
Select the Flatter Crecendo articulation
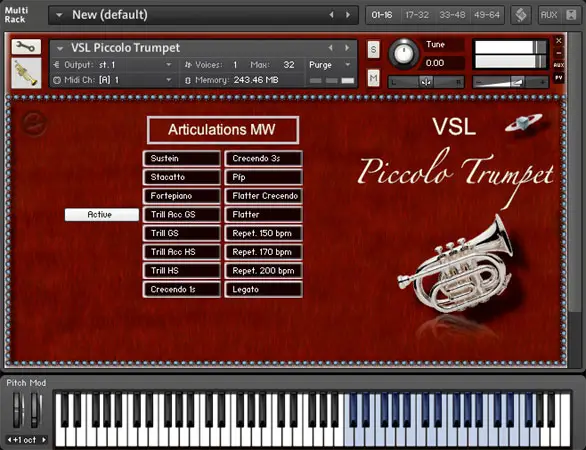263,196
